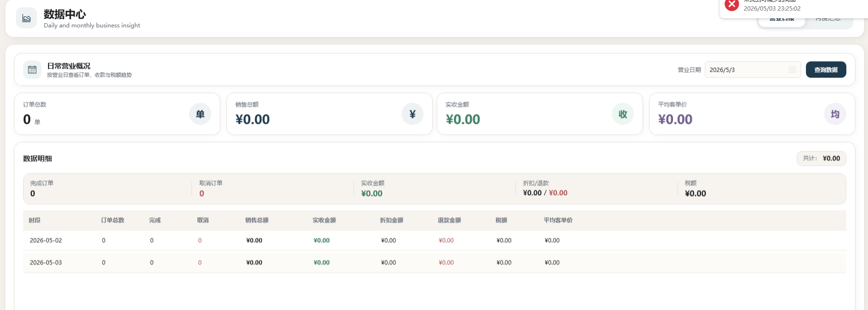Click the 折扣/退款 summary amounts
This screenshot has height=310, width=868.
[x=545, y=193]
